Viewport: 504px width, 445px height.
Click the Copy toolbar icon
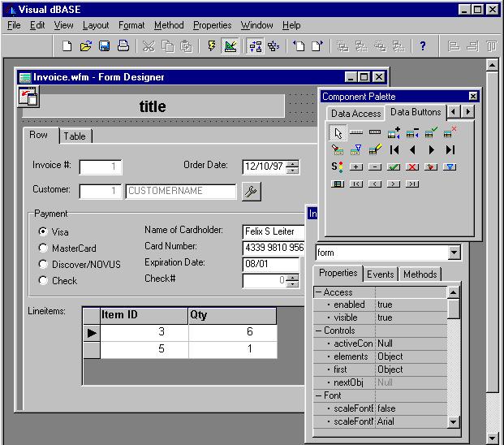coord(167,46)
